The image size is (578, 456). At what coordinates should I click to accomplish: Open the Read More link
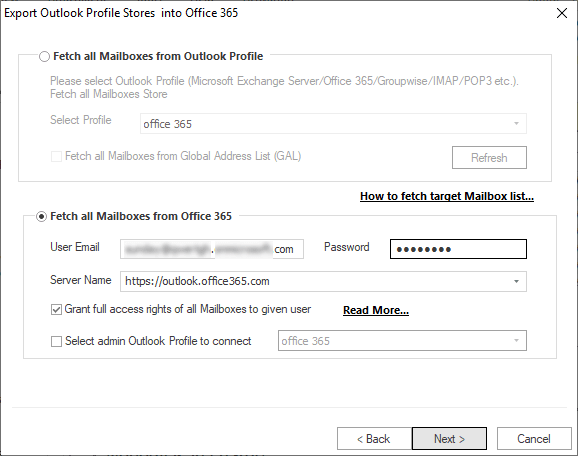[376, 310]
